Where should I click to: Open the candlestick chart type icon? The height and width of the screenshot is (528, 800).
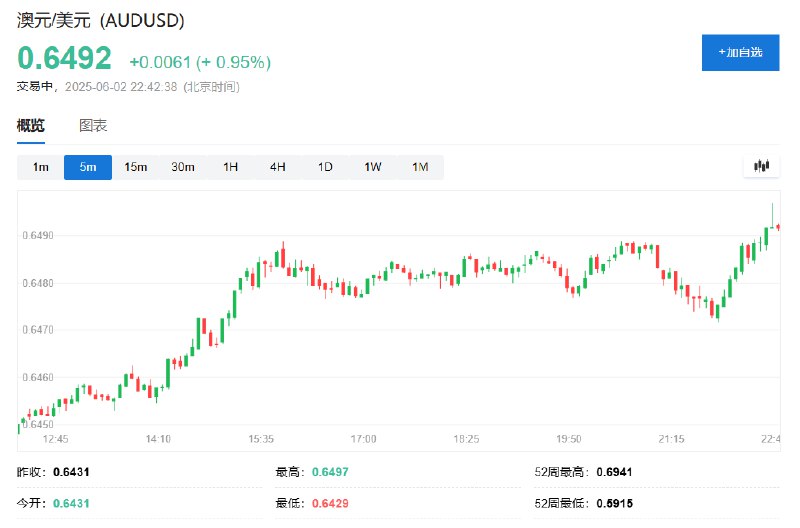coord(761,166)
